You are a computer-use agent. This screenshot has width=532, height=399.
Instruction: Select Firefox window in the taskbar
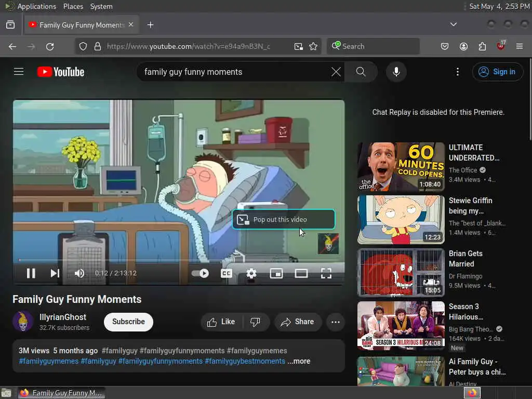(61, 393)
